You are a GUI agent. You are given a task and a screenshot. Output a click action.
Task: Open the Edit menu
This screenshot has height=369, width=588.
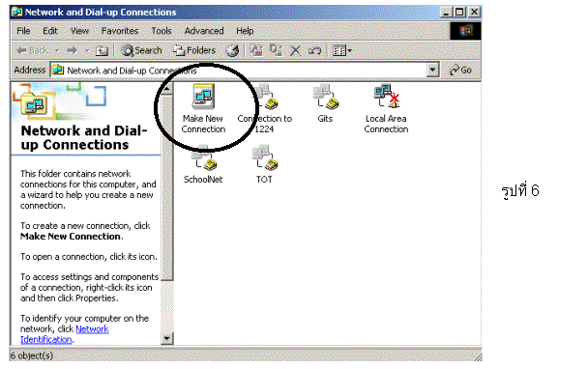coord(50,31)
